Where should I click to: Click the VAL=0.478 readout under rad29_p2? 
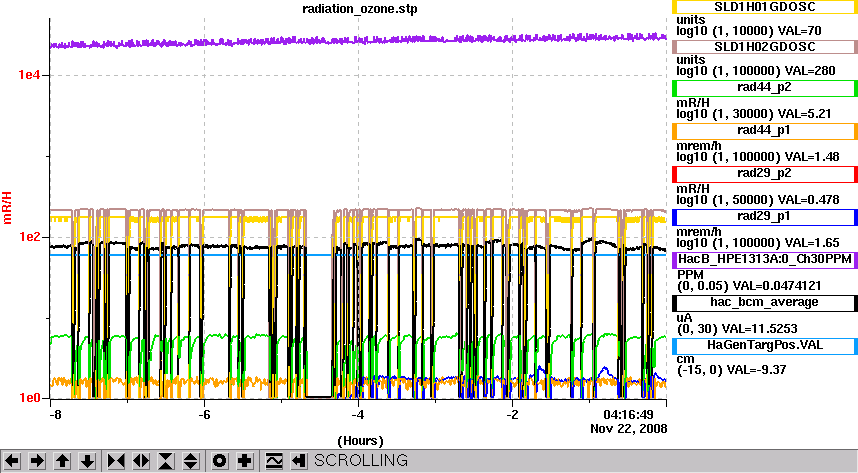click(x=810, y=200)
